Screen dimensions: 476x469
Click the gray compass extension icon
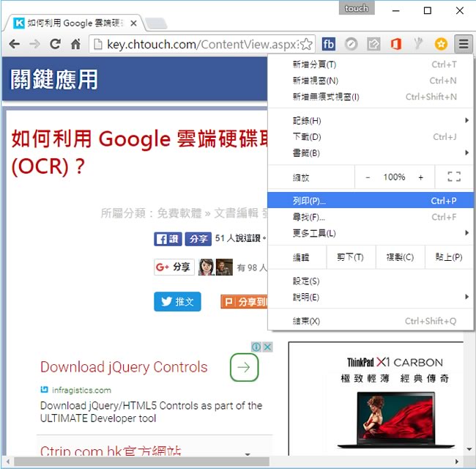click(x=352, y=45)
